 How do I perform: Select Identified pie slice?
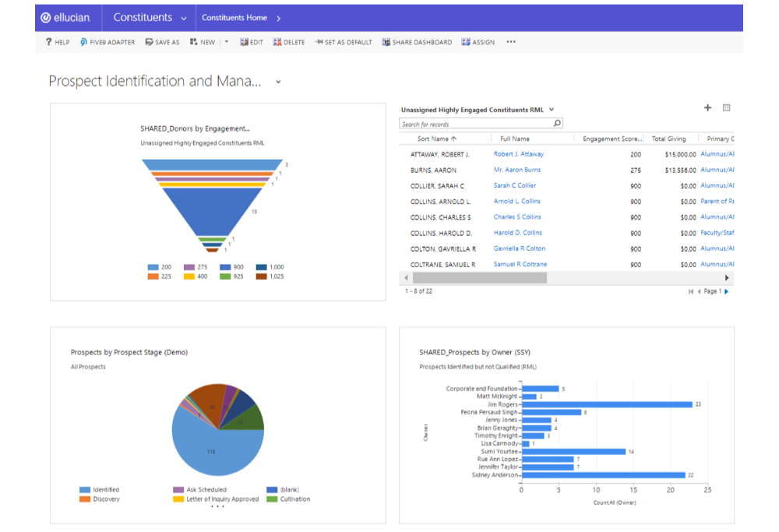[218, 451]
